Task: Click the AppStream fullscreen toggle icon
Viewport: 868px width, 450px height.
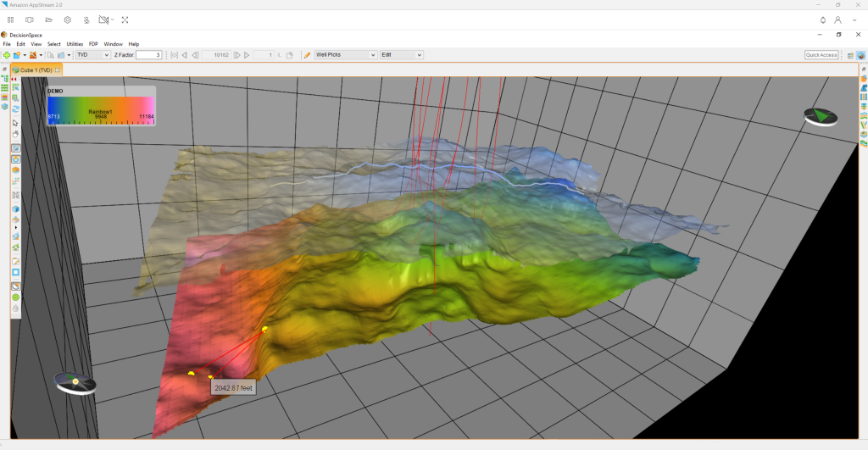Action: (125, 19)
